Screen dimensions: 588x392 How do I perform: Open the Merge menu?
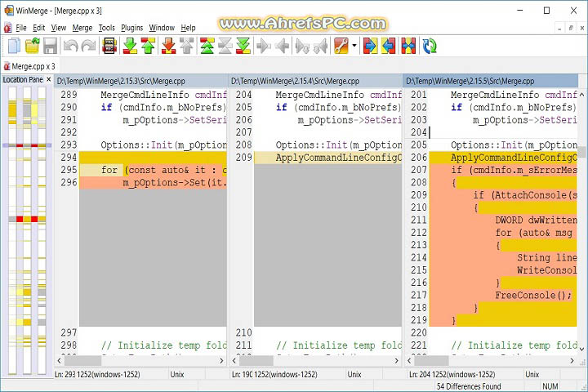(x=82, y=28)
